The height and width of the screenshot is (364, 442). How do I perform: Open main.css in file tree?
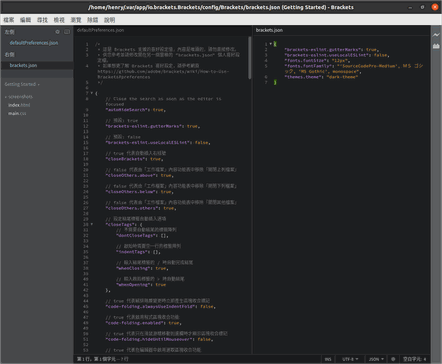point(17,113)
